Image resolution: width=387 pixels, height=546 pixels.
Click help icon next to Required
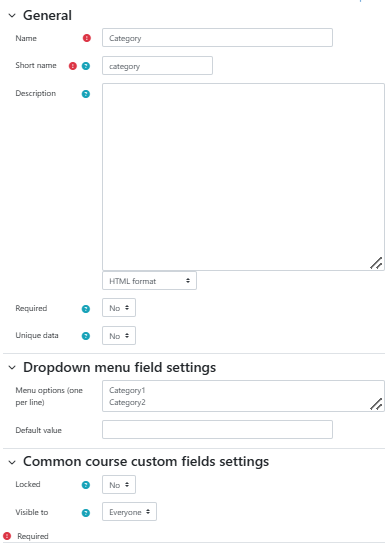(x=86, y=309)
